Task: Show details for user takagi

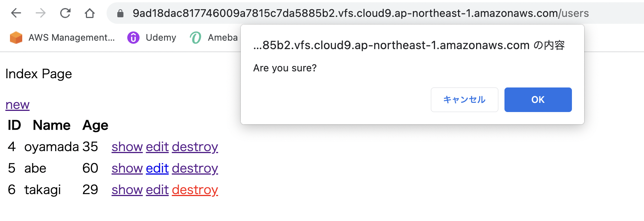Action: click(x=127, y=190)
